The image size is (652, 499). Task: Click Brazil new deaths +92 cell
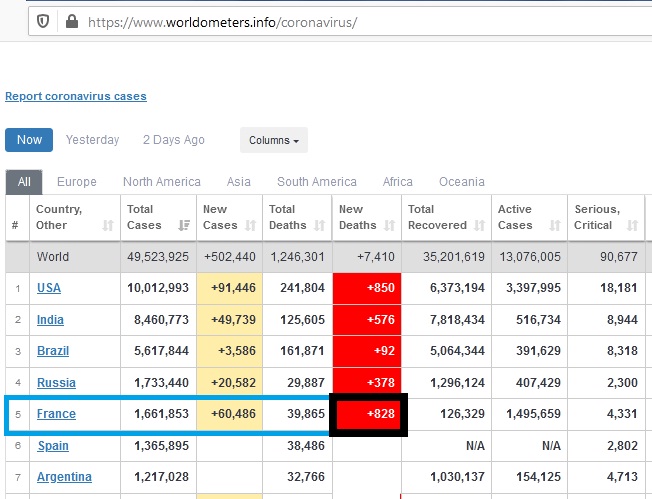367,351
